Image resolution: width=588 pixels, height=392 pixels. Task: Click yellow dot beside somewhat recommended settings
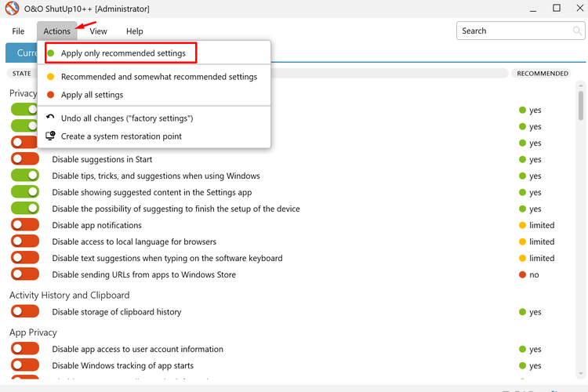51,77
